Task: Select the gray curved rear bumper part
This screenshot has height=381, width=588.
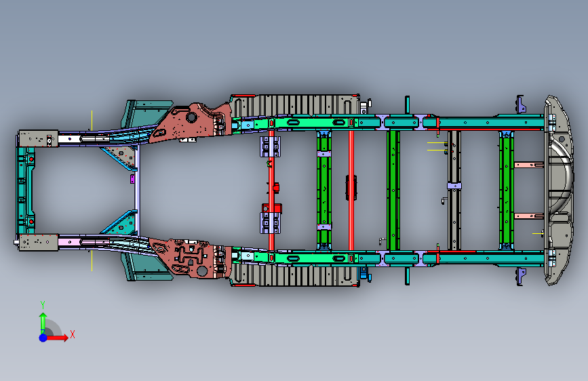Action: point(560,190)
